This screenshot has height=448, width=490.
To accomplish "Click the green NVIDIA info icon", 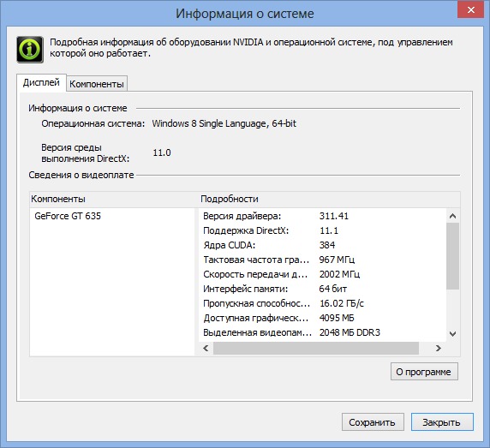I will [x=30, y=50].
